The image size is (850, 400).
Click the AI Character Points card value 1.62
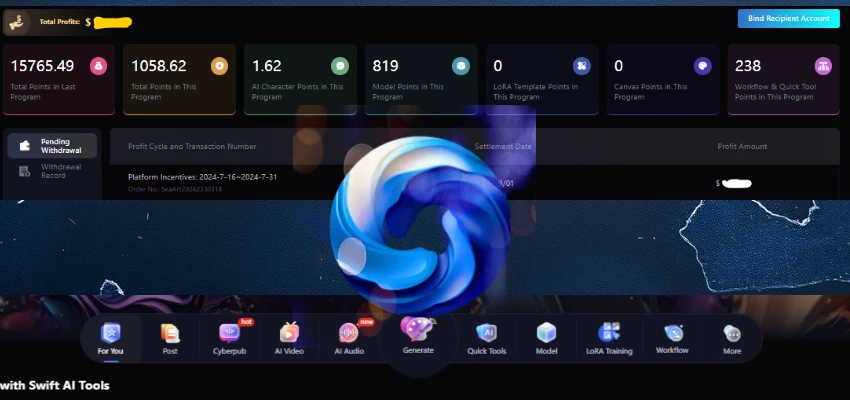[267, 66]
